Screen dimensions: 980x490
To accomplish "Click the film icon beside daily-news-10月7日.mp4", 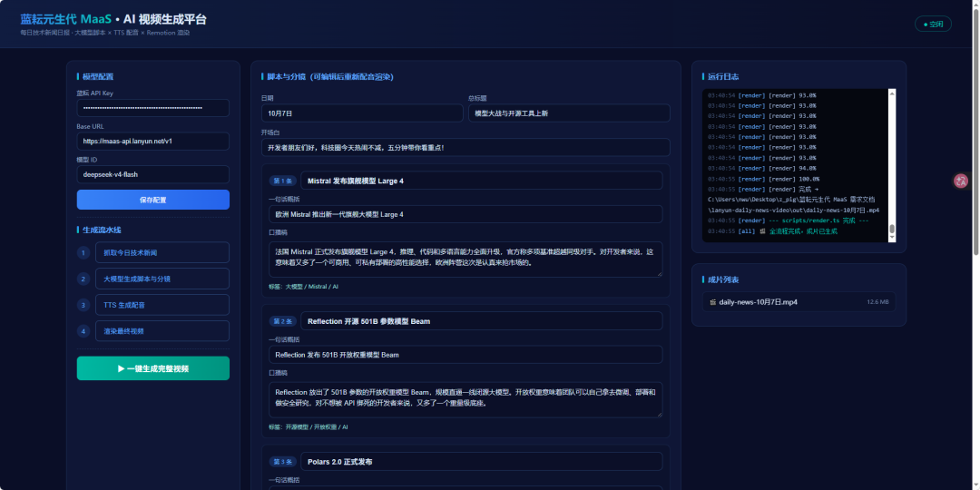I will tap(712, 302).
